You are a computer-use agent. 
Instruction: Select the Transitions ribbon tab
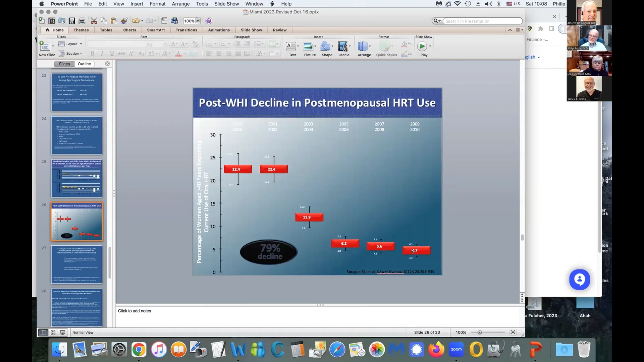186,30
